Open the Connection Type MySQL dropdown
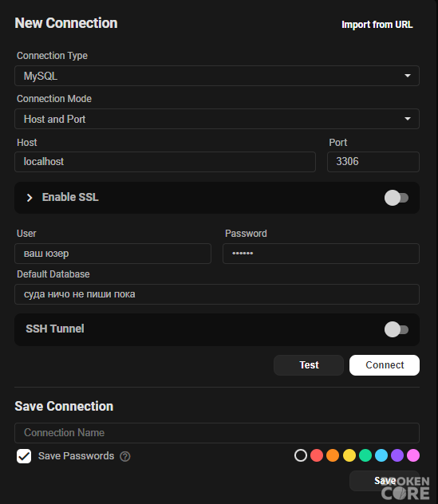The image size is (438, 504). tap(217, 76)
